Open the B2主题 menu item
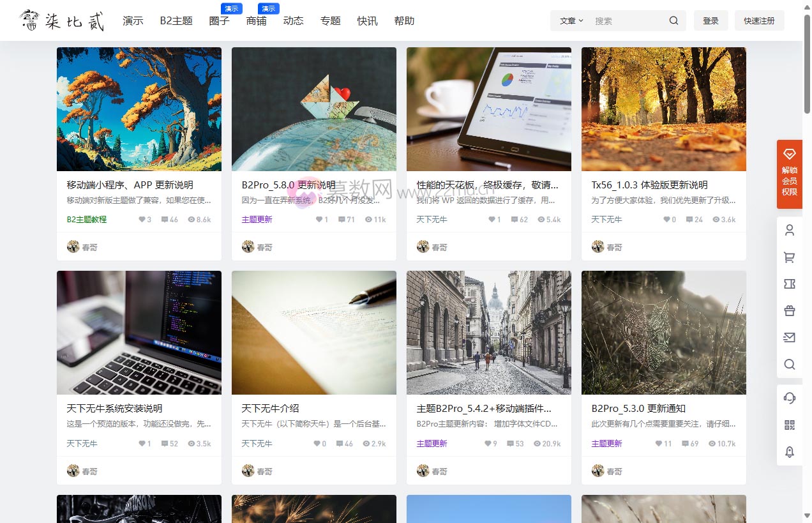Screen dimensions: 812x523 click(x=176, y=20)
